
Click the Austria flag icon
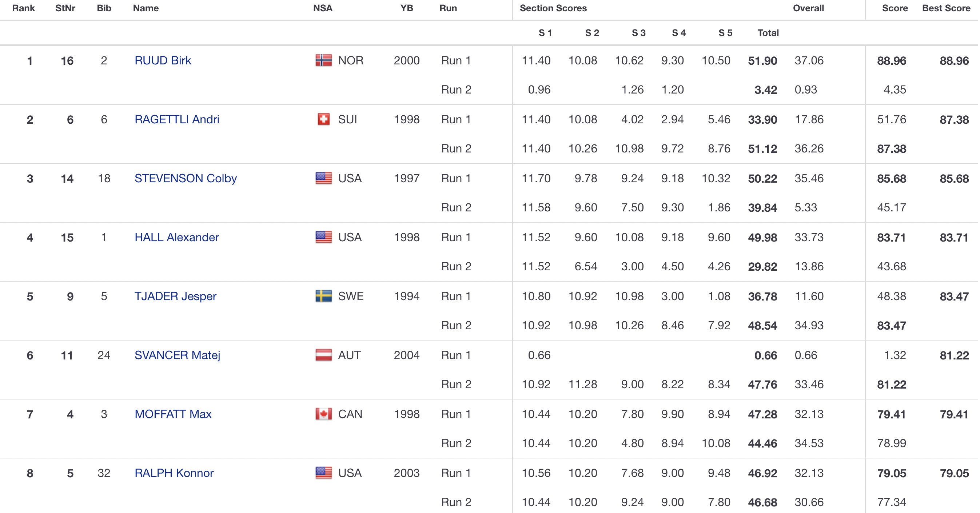click(x=323, y=355)
